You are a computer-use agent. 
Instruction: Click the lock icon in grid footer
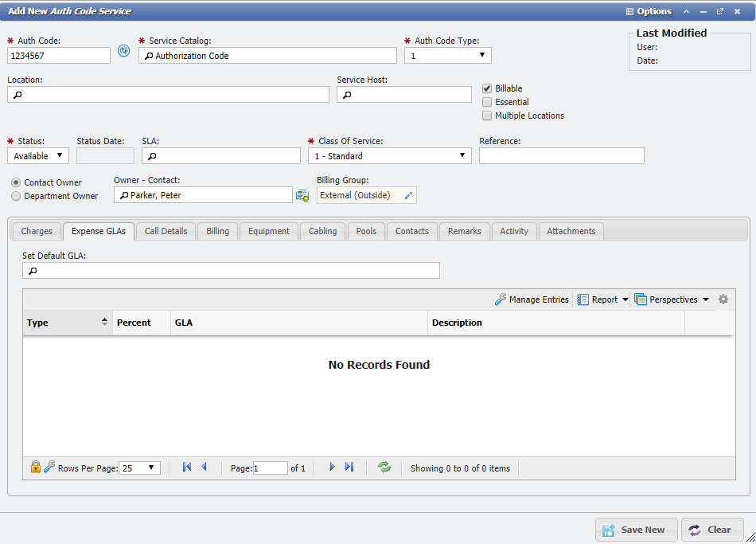coord(36,468)
